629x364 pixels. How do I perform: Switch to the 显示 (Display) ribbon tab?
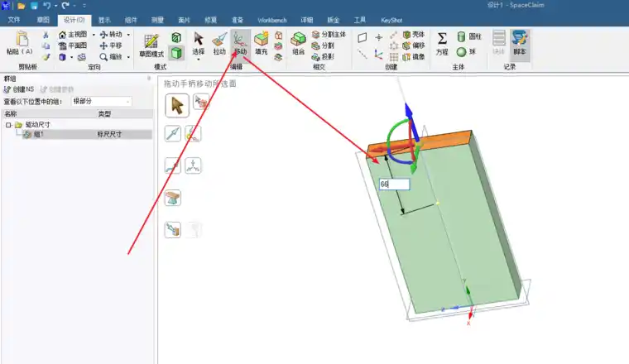click(x=104, y=18)
